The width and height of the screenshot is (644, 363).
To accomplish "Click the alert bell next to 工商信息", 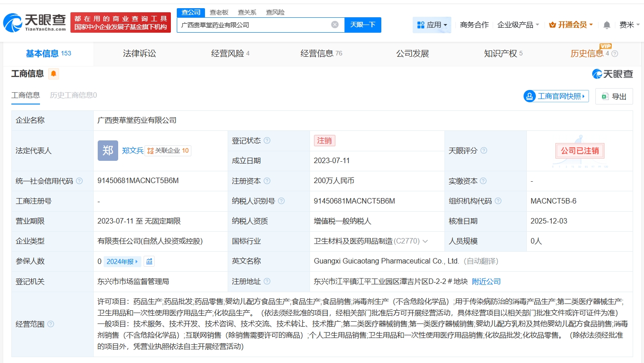I will (x=54, y=73).
